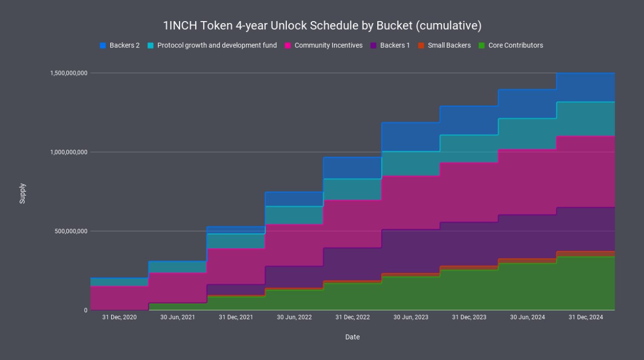Image resolution: width=644 pixels, height=360 pixels.
Task: Click the 30 Jun, 2023 date tick
Action: coord(411,317)
